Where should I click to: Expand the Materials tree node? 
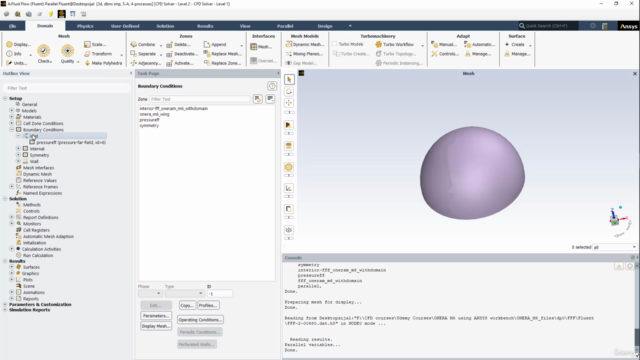coord(11,117)
